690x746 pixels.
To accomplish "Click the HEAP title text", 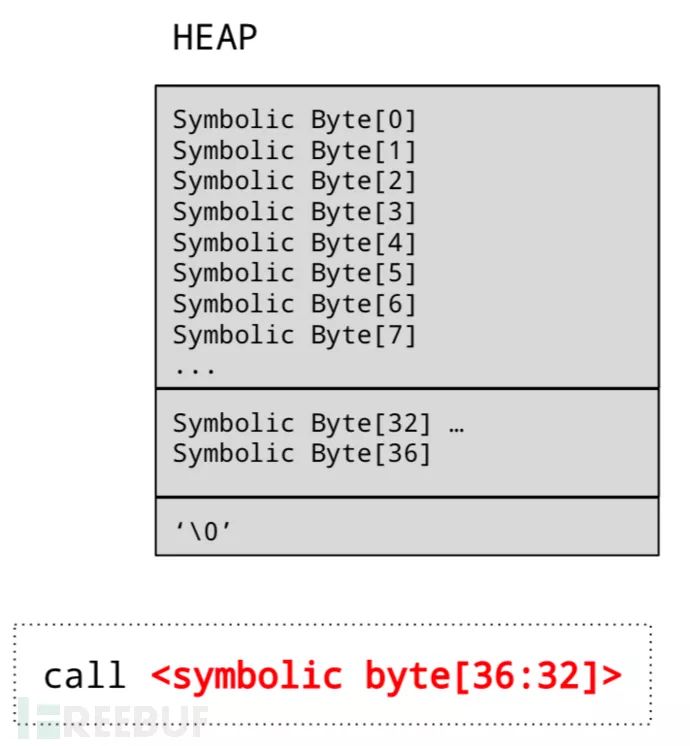I will [215, 38].
